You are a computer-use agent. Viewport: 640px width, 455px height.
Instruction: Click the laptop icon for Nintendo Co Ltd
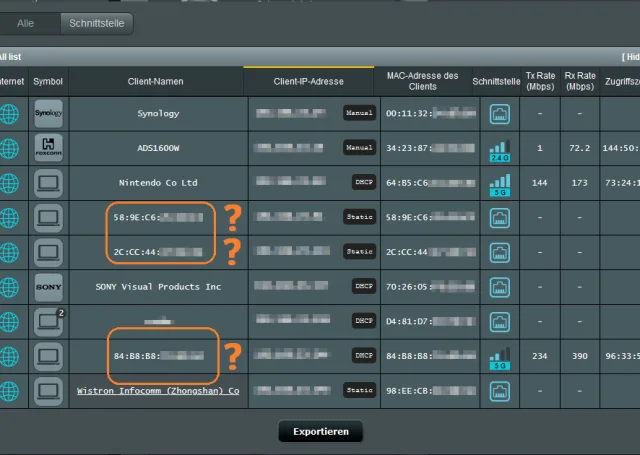click(x=48, y=183)
